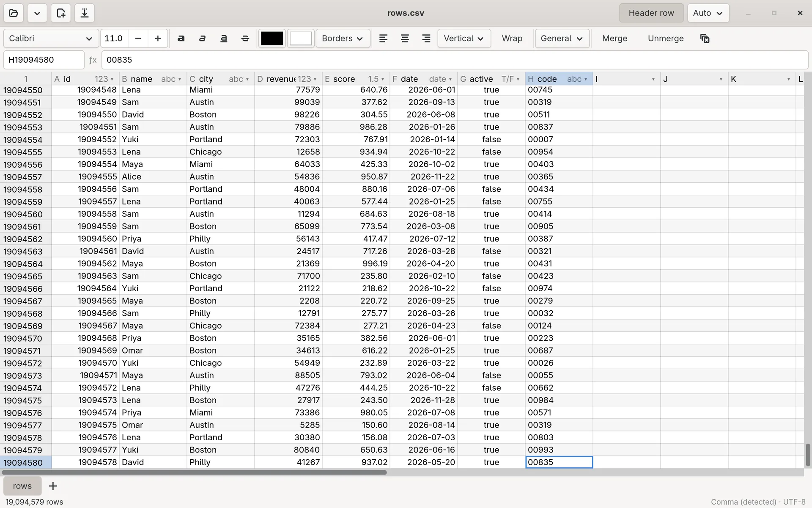Select the active cell false in row 19094554
This screenshot has width=812, height=508.
[x=491, y=139]
